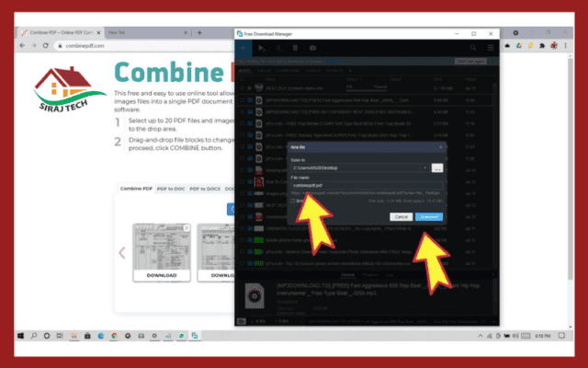This screenshot has width=588, height=368.
Task: Click the pause downloads icon in toolbar
Action: click(x=279, y=48)
